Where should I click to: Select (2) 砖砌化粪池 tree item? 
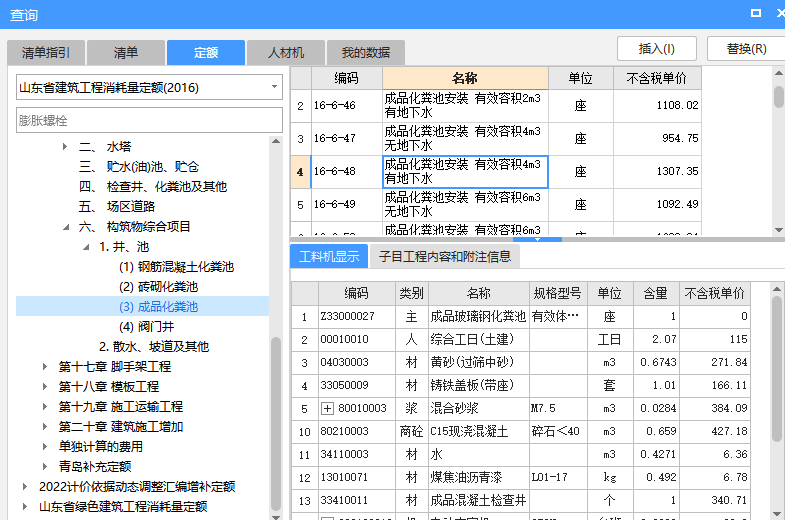coord(158,287)
